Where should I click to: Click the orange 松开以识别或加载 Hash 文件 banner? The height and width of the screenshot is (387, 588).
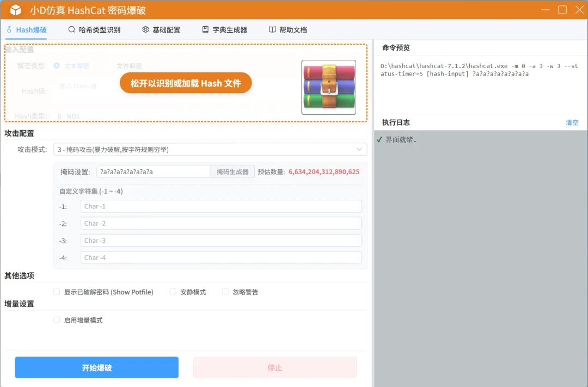pos(186,83)
